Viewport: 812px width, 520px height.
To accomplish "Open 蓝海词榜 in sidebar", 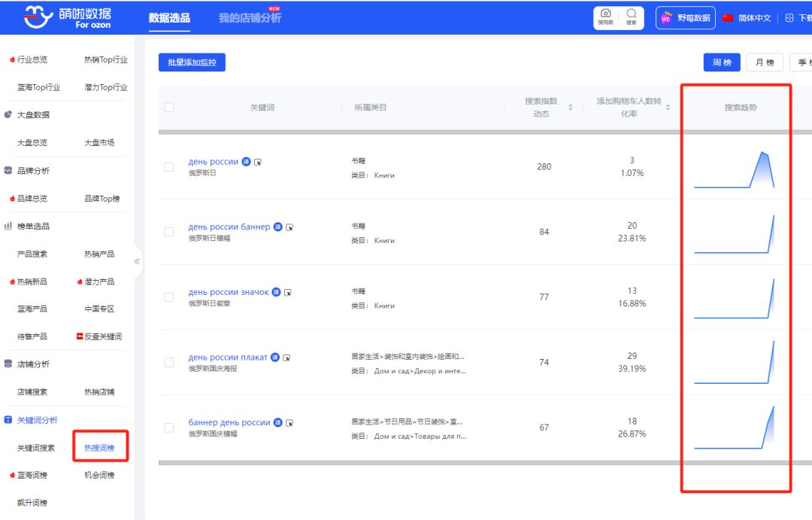I will pyautogui.click(x=32, y=475).
